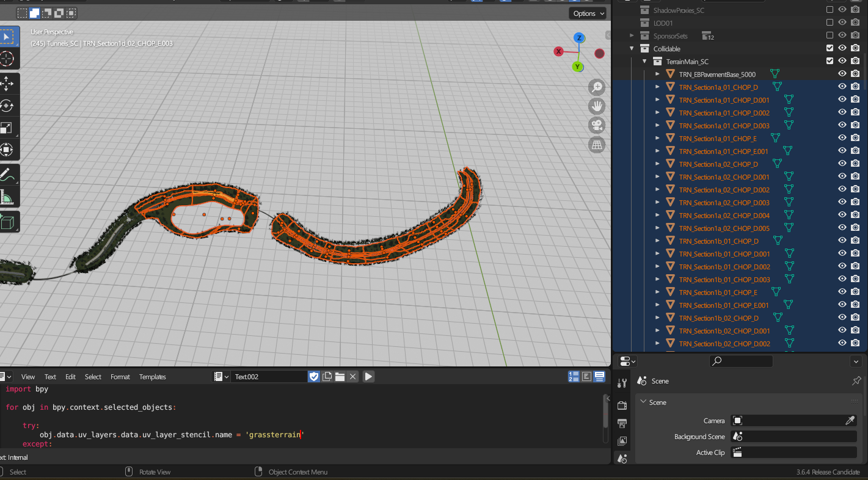Pick the Annotate pencil tool
Image resolution: width=868 pixels, height=480 pixels.
pos(7,175)
